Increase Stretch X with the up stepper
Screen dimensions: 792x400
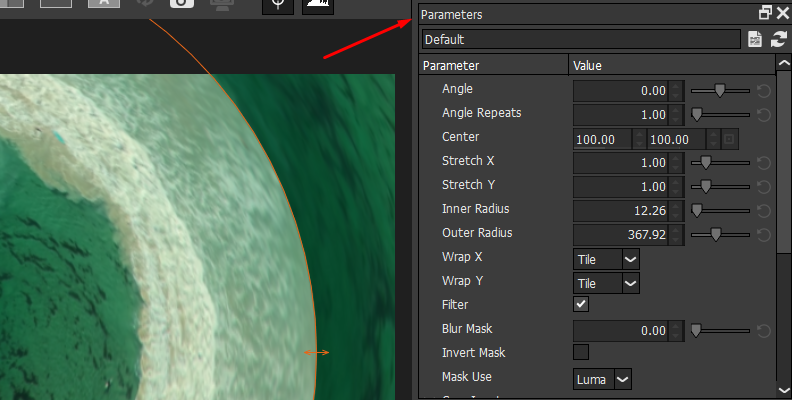point(676,158)
